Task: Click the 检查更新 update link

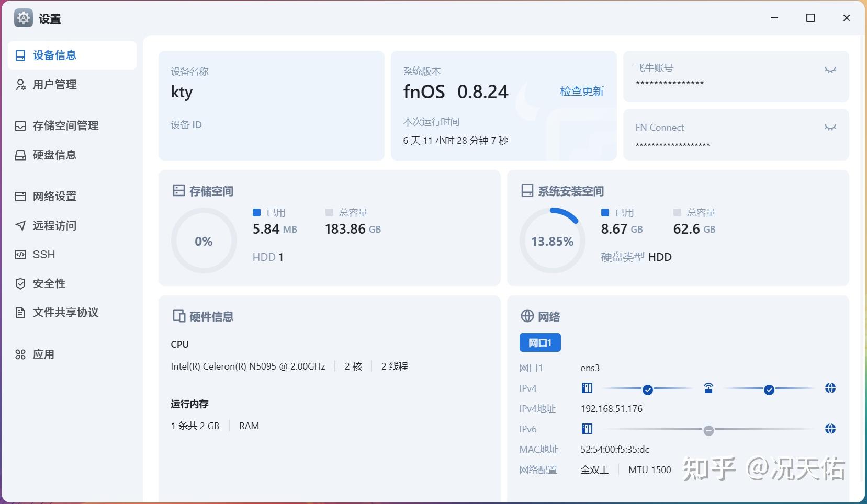Action: click(582, 91)
